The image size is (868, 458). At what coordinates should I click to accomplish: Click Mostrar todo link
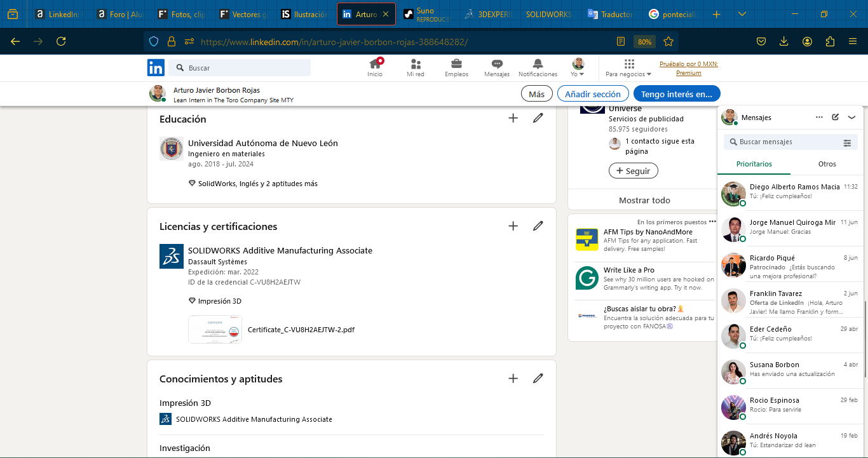pyautogui.click(x=644, y=200)
